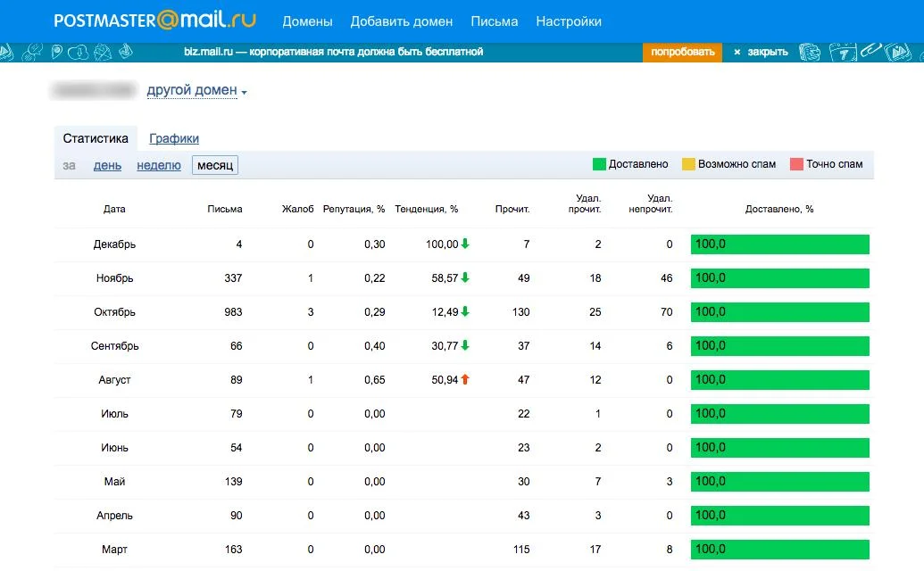Click red up arrow in Август row
The width and height of the screenshot is (924, 571).
465,380
